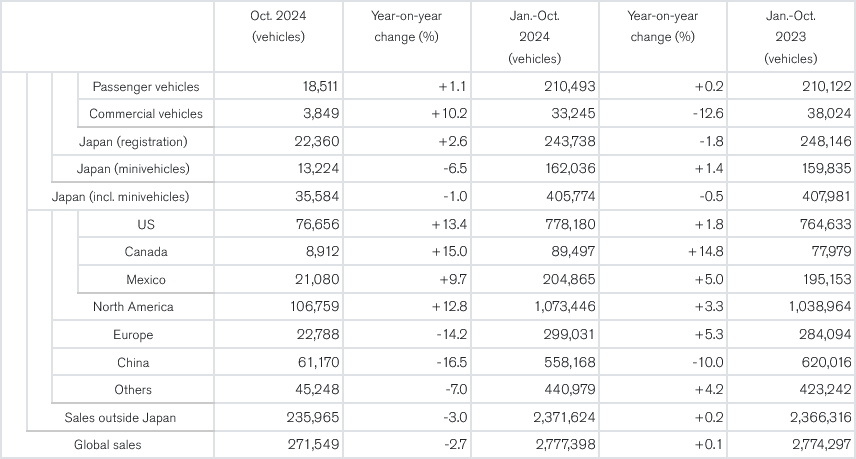Click the Canada row label
Screen dimensions: 856x459
click(x=145, y=252)
